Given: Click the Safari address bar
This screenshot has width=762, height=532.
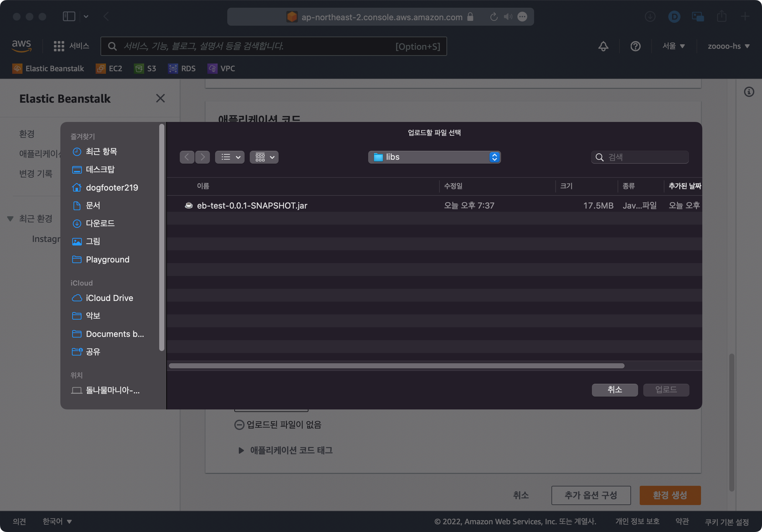Looking at the screenshot, I should (380, 17).
